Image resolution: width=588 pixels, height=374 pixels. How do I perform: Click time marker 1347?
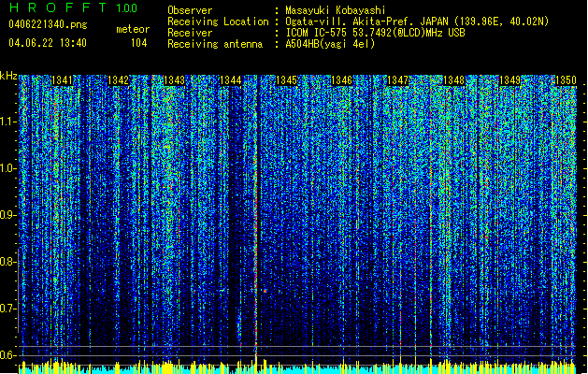[398, 80]
